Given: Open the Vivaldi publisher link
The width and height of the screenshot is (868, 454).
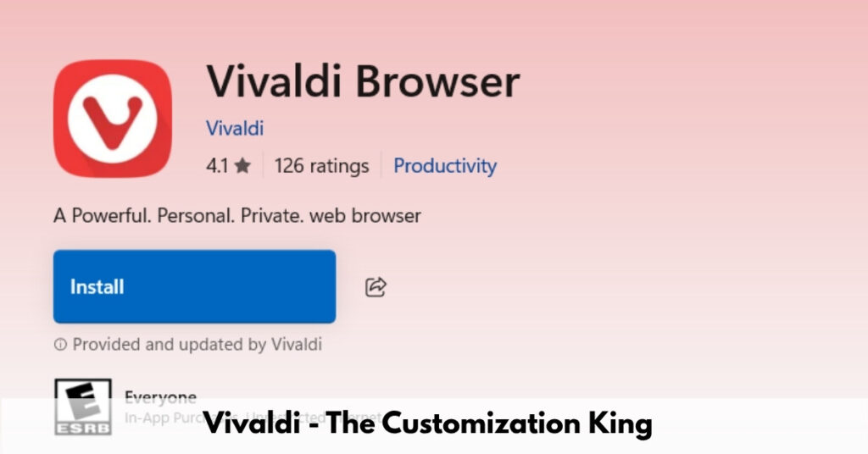Looking at the screenshot, I should [x=235, y=128].
